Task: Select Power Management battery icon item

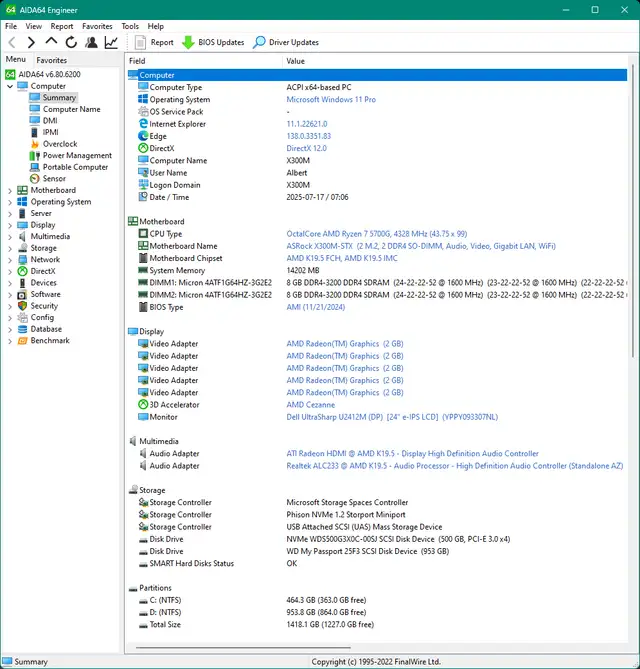Action: 71,155
